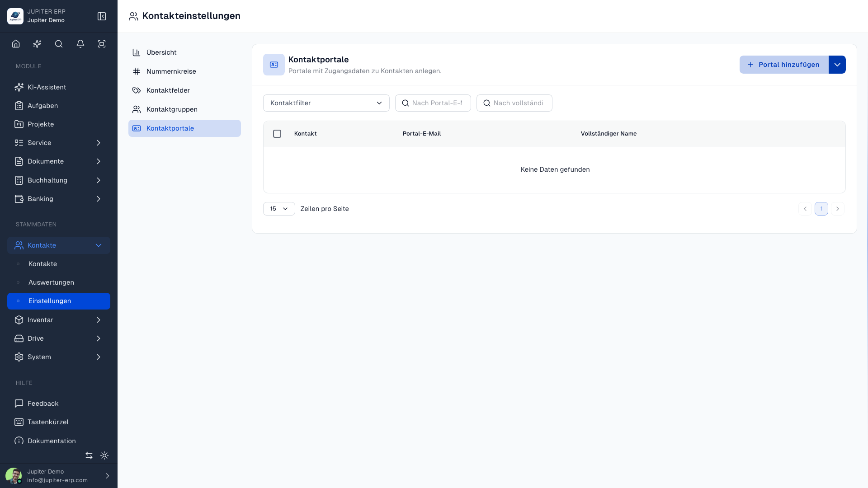868x488 pixels.
Task: Focus the Portal-E-Mail search field
Action: tap(433, 103)
